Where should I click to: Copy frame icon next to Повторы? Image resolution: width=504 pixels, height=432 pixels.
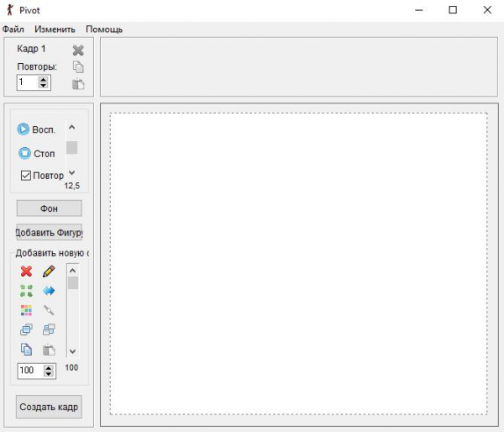78,67
